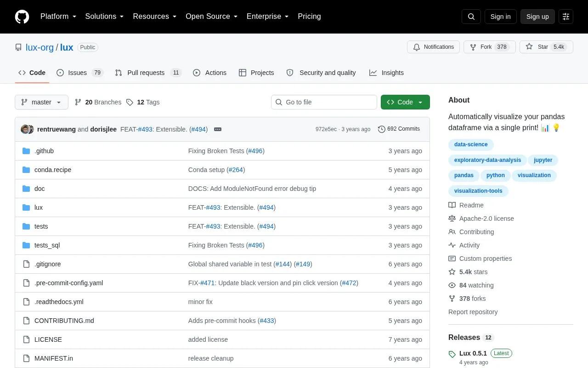Open the master branch selector dropdown
The image size is (588, 368).
(x=41, y=102)
